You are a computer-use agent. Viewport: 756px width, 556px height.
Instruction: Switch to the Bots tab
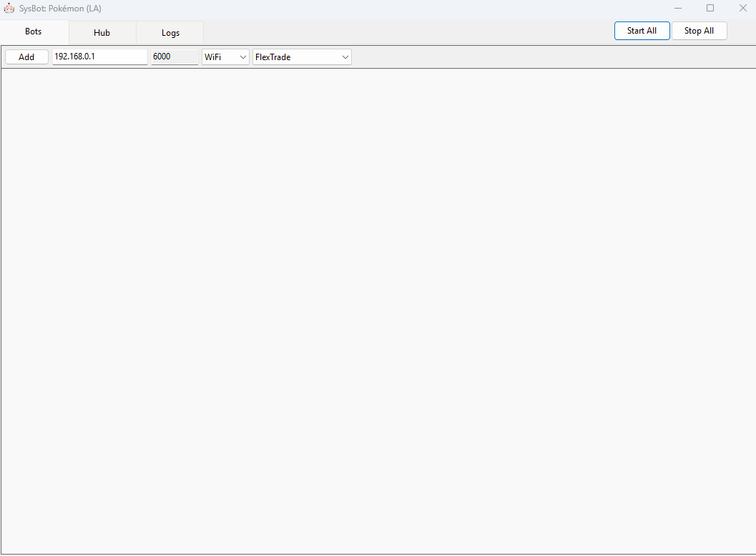34,31
